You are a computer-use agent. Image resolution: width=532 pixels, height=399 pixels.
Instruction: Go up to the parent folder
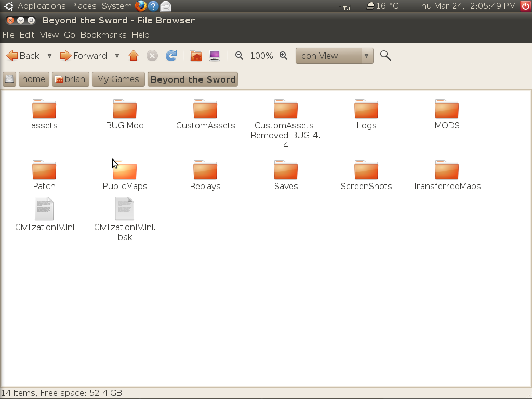[x=134, y=56]
